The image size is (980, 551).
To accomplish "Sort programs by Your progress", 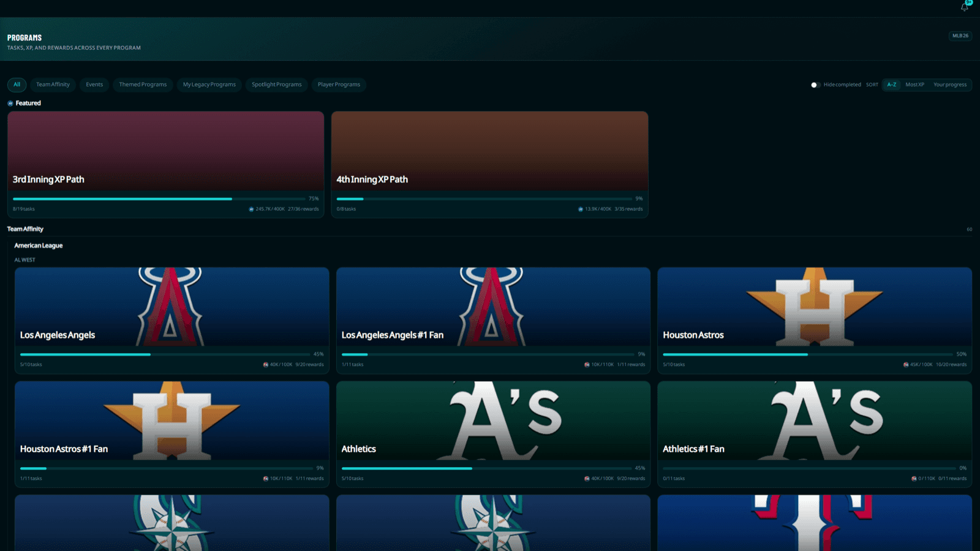I will pos(950,85).
